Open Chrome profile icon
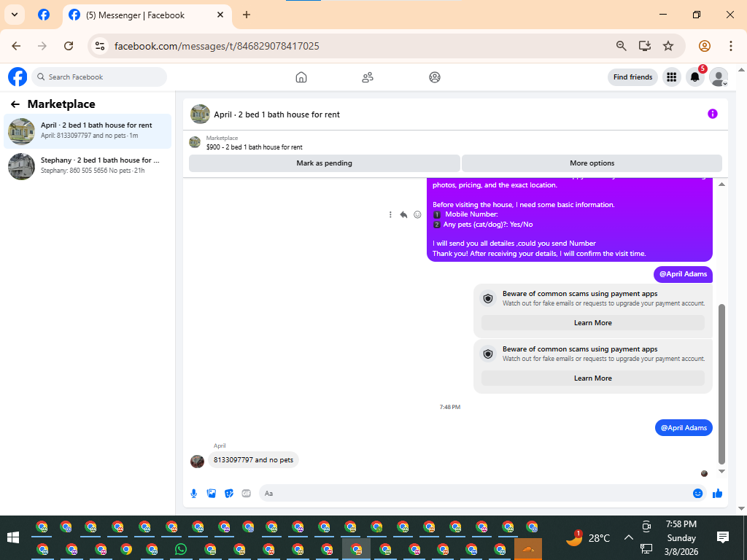 [705, 46]
